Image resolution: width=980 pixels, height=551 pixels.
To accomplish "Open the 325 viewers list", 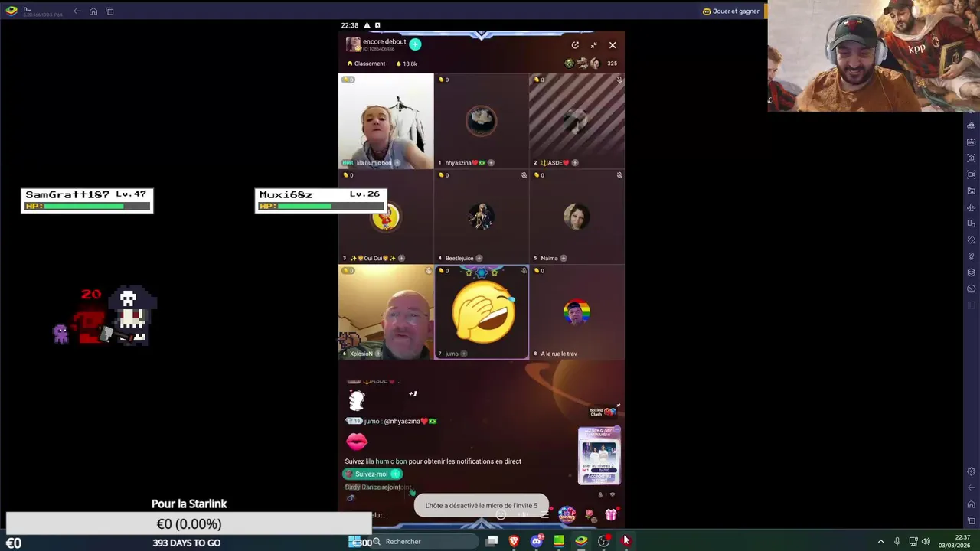I will 612,64.
